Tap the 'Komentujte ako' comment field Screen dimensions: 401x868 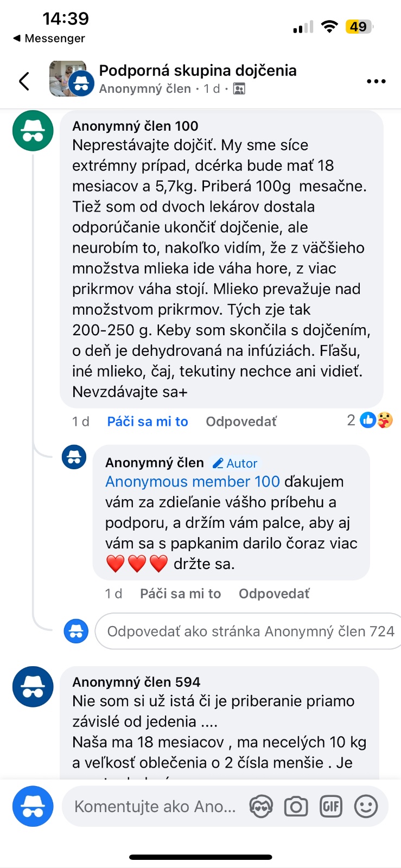click(x=155, y=807)
